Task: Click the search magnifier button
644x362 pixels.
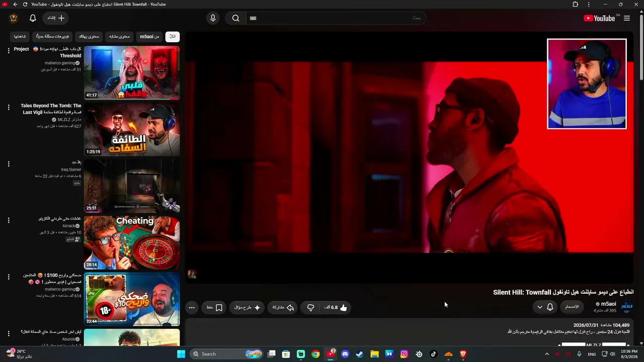Action: (x=235, y=18)
